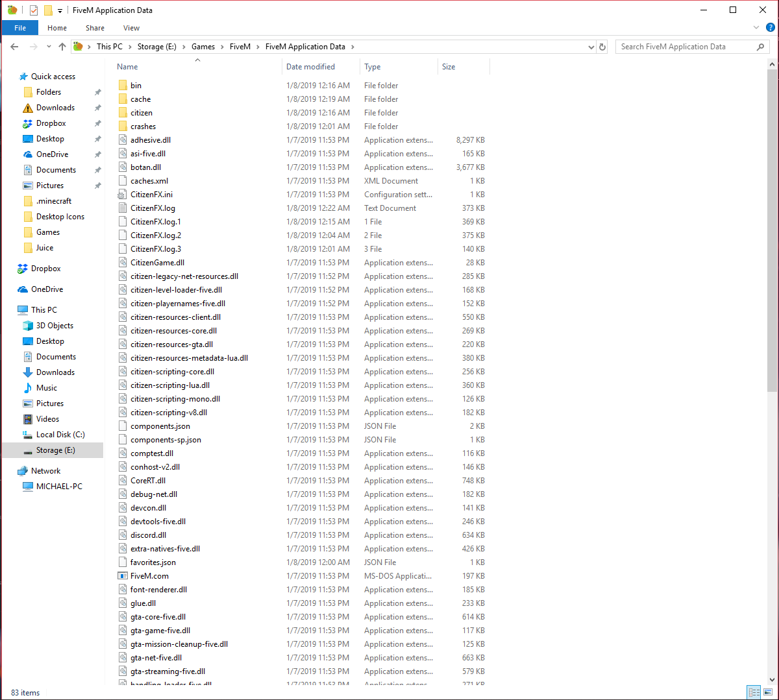The height and width of the screenshot is (700, 779).
Task: Open the MICHAEL-PC network computer
Action: [59, 487]
